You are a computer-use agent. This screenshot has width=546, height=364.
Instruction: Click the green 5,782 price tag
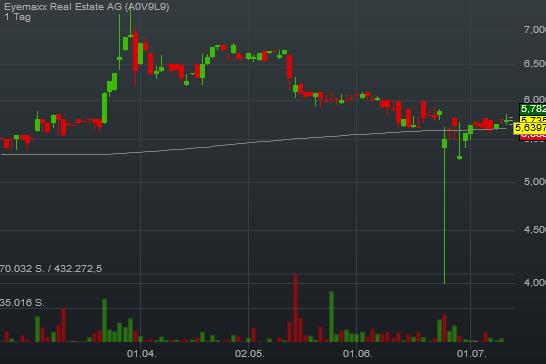pos(533,109)
